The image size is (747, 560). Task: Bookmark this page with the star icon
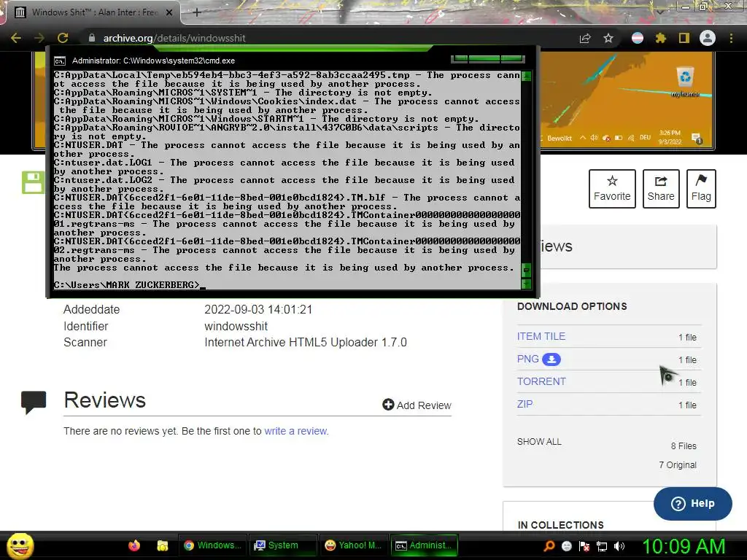(608, 38)
